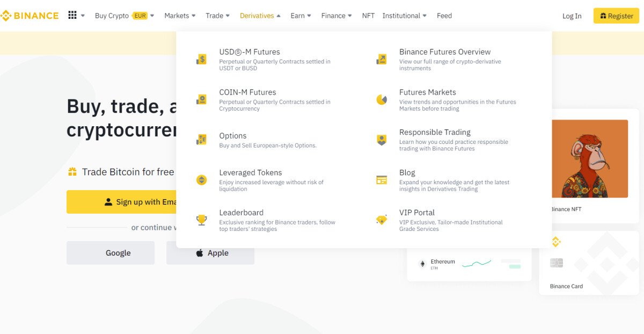Click the USD-M Futures dollar icon
The width and height of the screenshot is (644, 334).
(201, 60)
